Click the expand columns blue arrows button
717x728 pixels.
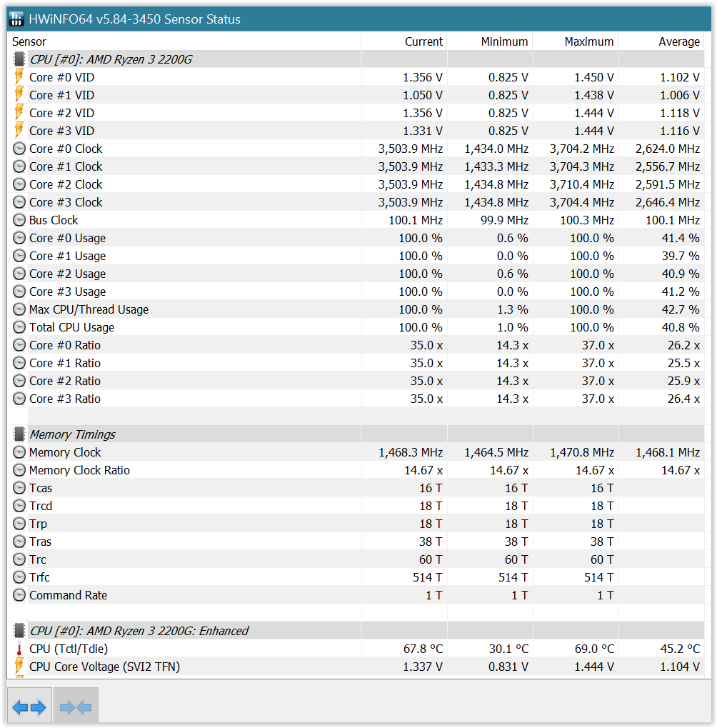29,707
